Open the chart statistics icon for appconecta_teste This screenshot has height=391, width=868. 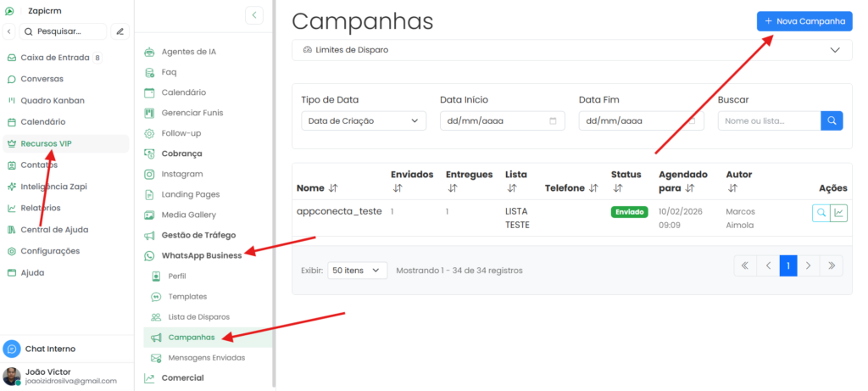point(839,213)
